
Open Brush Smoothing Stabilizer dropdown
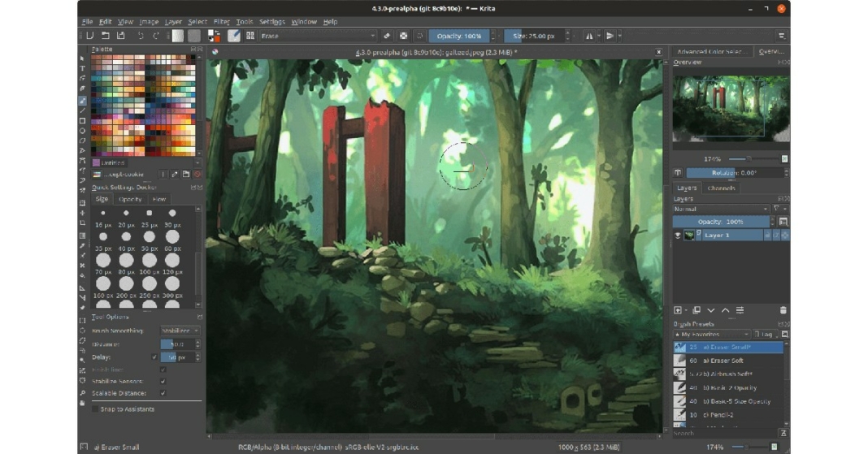(180, 331)
